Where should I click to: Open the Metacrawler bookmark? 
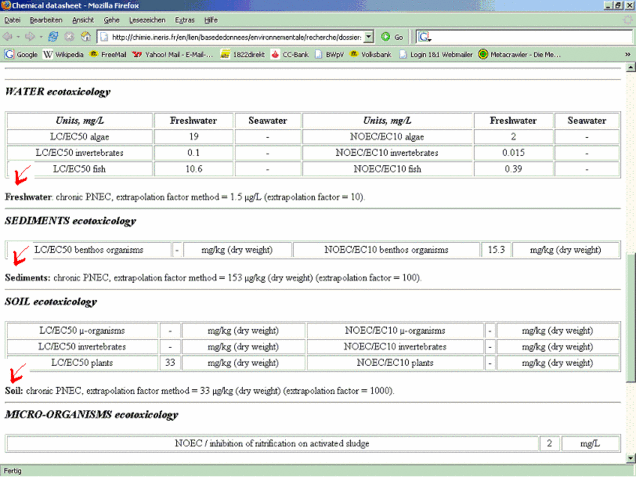(x=520, y=54)
